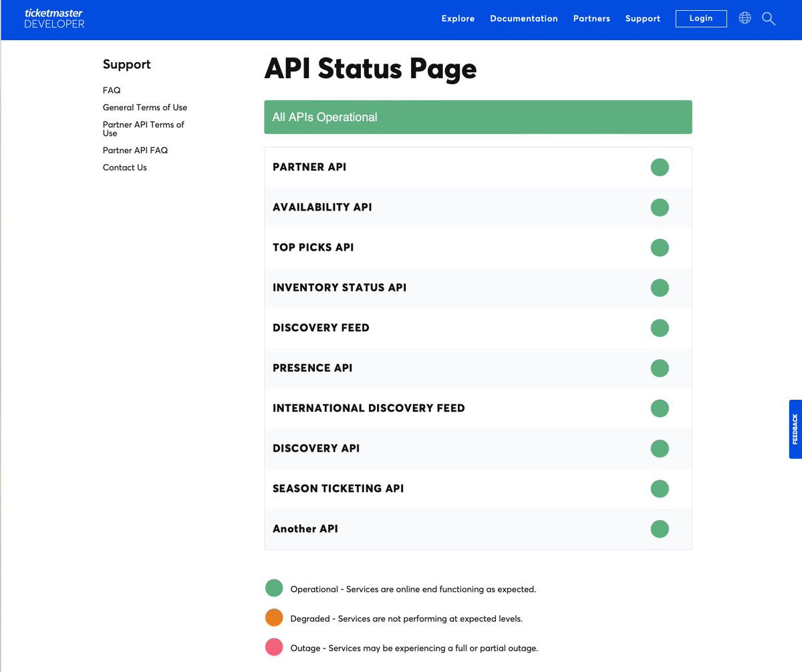Click the Login button

701,18
